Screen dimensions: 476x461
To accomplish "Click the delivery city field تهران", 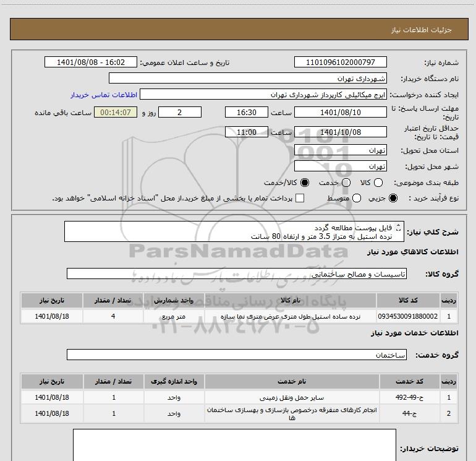I will tap(340, 166).
